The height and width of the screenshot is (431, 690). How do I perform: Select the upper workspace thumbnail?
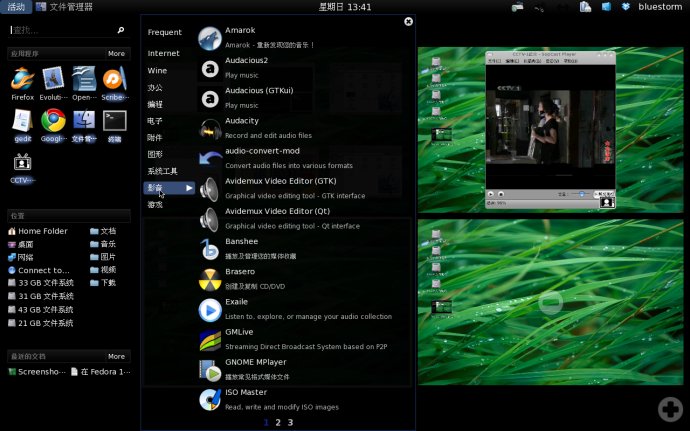coord(551,130)
